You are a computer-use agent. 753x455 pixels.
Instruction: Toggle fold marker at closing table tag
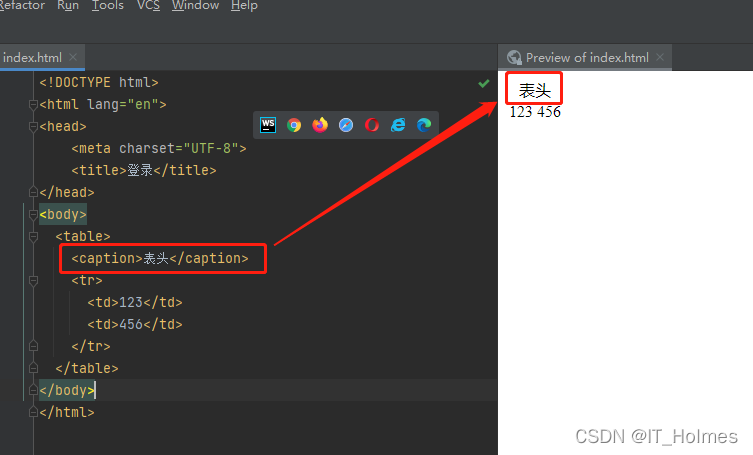33,368
